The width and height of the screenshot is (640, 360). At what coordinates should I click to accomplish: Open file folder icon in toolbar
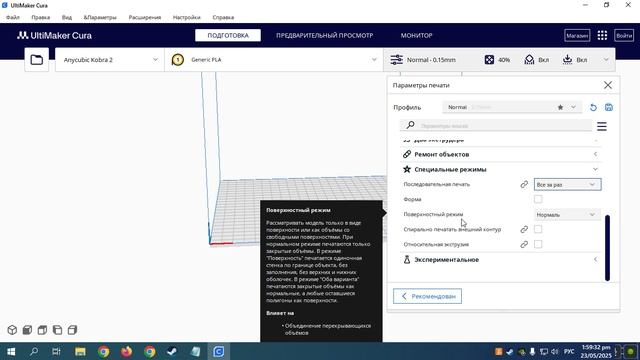tap(37, 60)
